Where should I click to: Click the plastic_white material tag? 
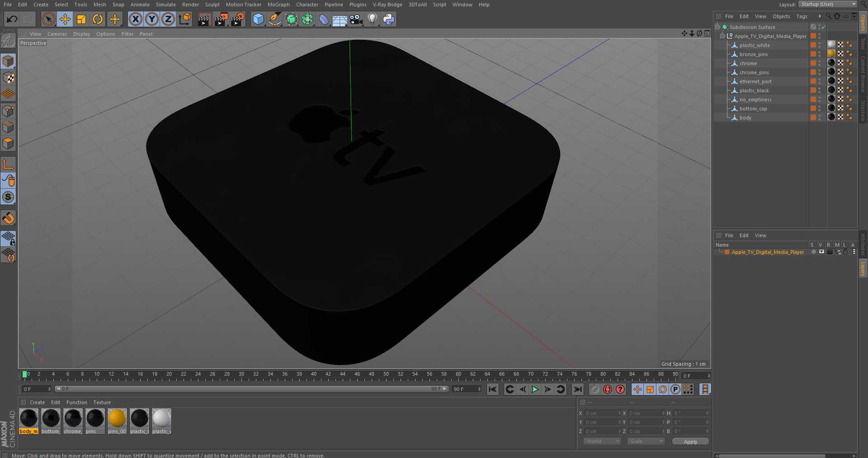(831, 44)
